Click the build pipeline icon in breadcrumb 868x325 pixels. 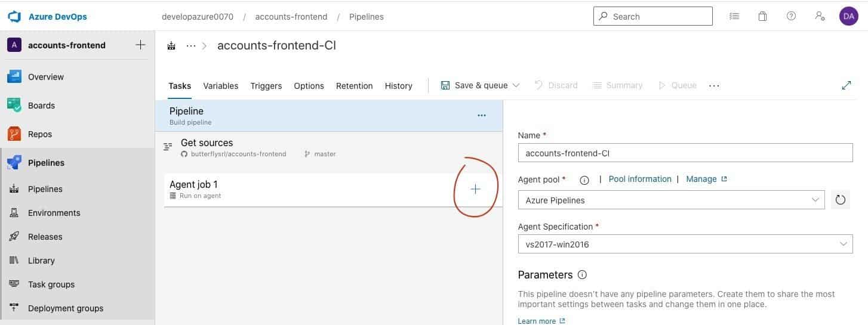pyautogui.click(x=171, y=45)
